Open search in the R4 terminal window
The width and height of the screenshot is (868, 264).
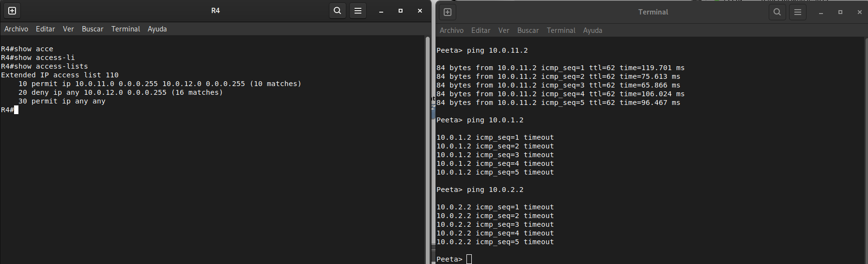[338, 11]
